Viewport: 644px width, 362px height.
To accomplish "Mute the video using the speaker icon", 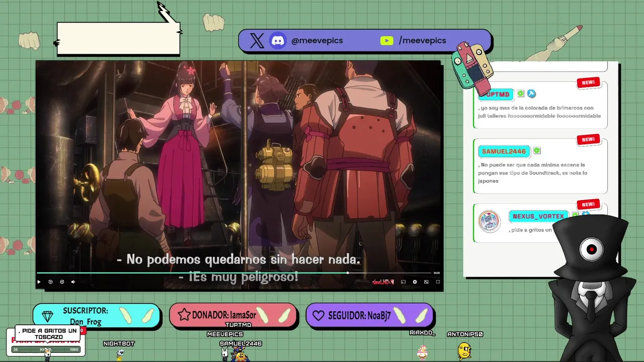I will tap(73, 282).
